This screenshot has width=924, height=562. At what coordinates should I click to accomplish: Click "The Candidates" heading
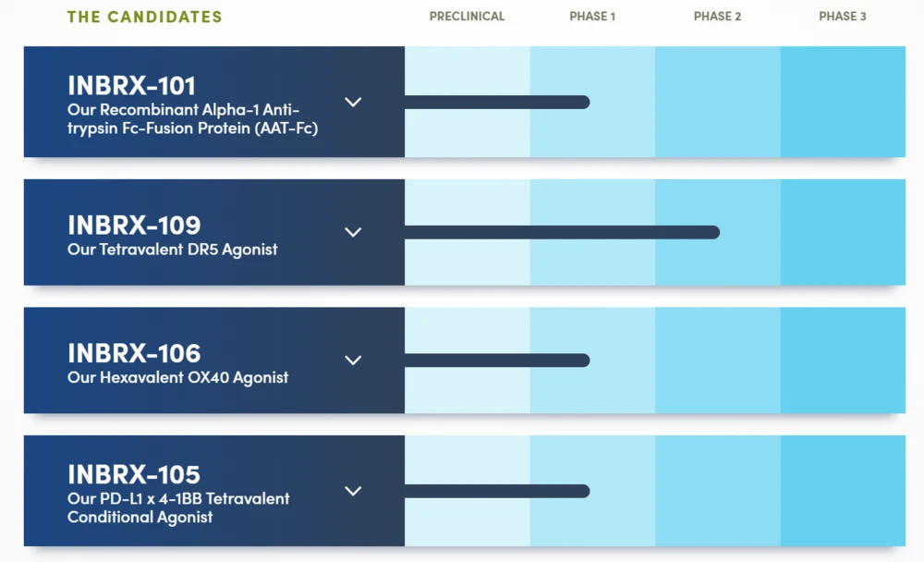click(x=144, y=17)
